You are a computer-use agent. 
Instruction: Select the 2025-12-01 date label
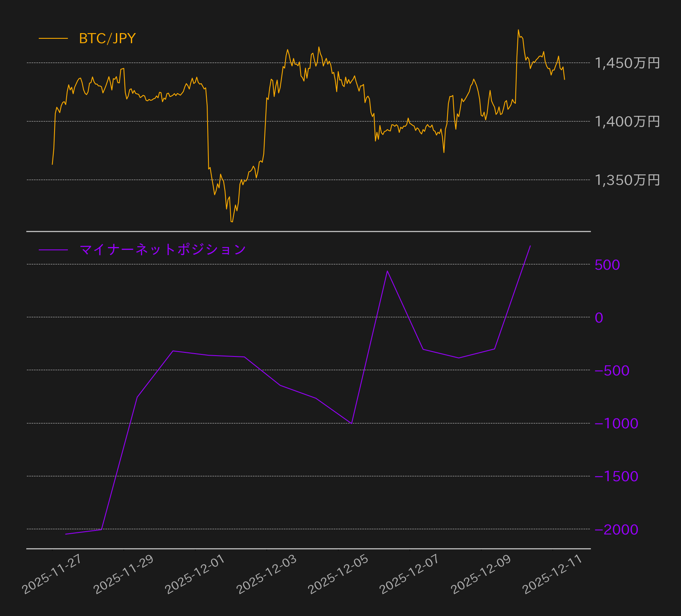coord(195,574)
